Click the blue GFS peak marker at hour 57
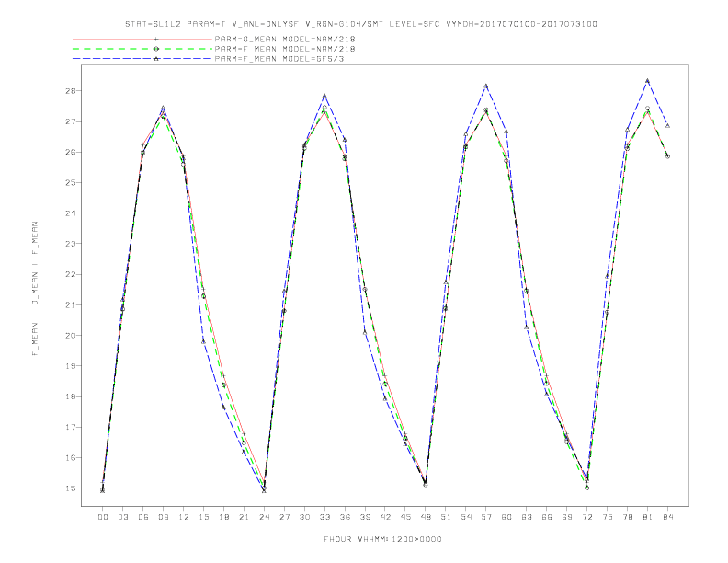 pyautogui.click(x=486, y=86)
